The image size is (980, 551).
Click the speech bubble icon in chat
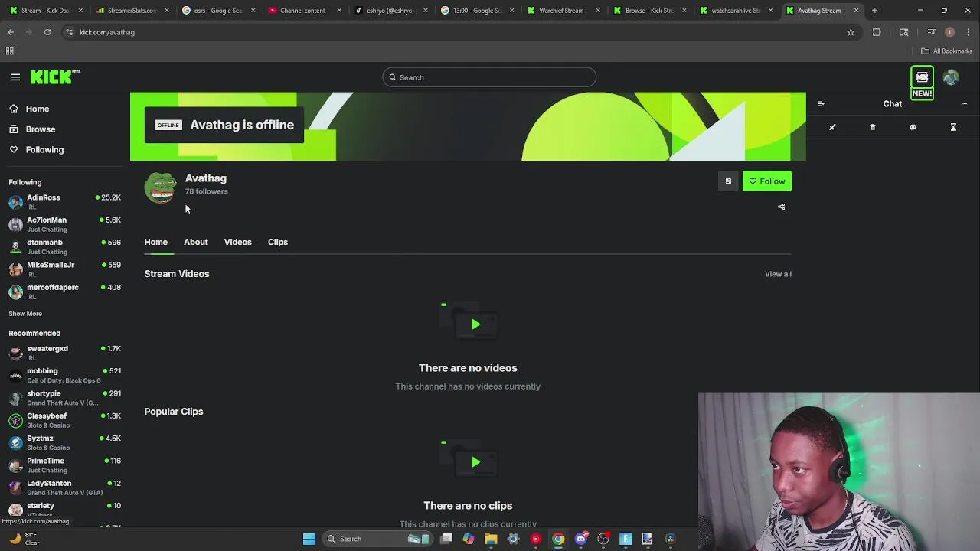coord(913,127)
